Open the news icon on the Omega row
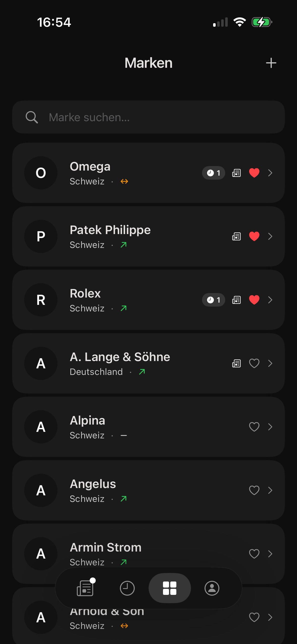This screenshot has width=297, height=644. click(x=236, y=173)
